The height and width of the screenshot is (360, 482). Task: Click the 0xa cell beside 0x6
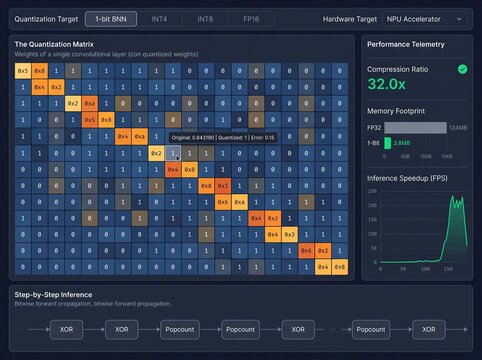pyautogui.click(x=239, y=202)
